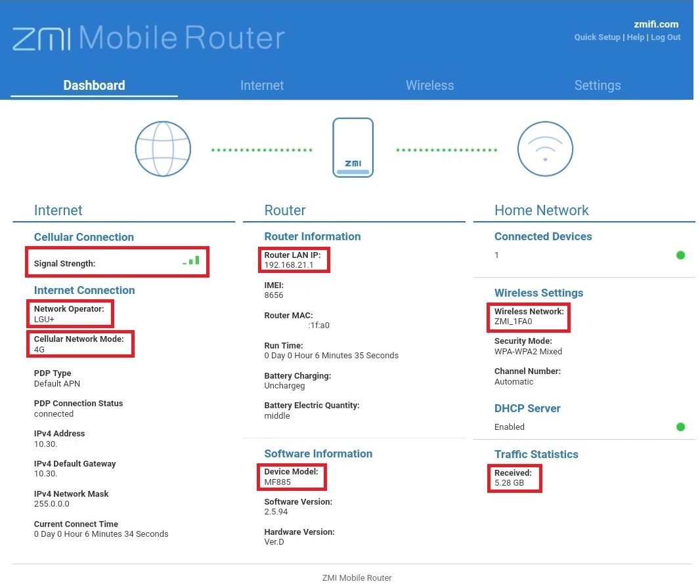Click the Connected Devices heading
700x588 pixels.
pyautogui.click(x=543, y=236)
